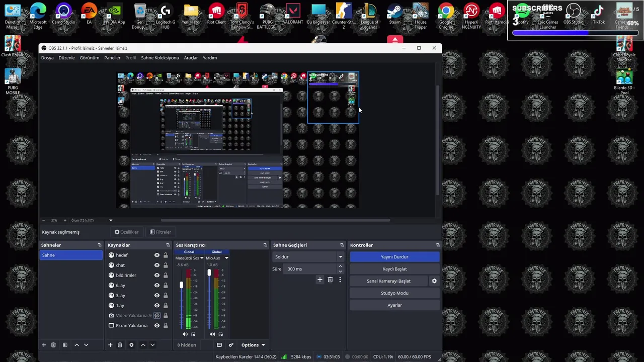Open the Yardım menu
Screen dimensions: 644x362
(x=210, y=58)
